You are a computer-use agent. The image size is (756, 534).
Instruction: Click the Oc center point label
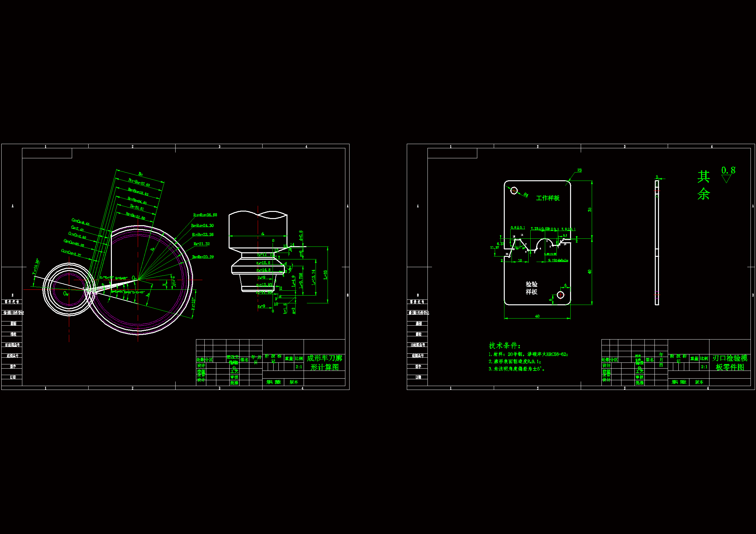tap(134, 278)
